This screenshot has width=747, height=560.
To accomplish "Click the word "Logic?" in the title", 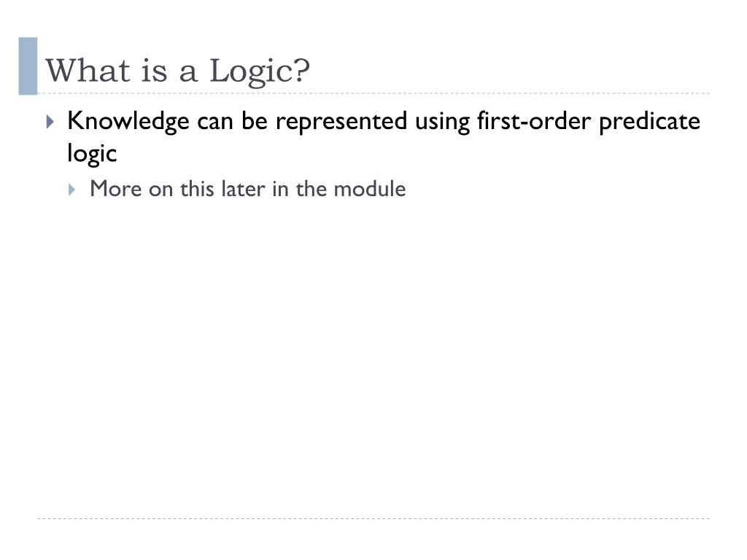I will [260, 71].
